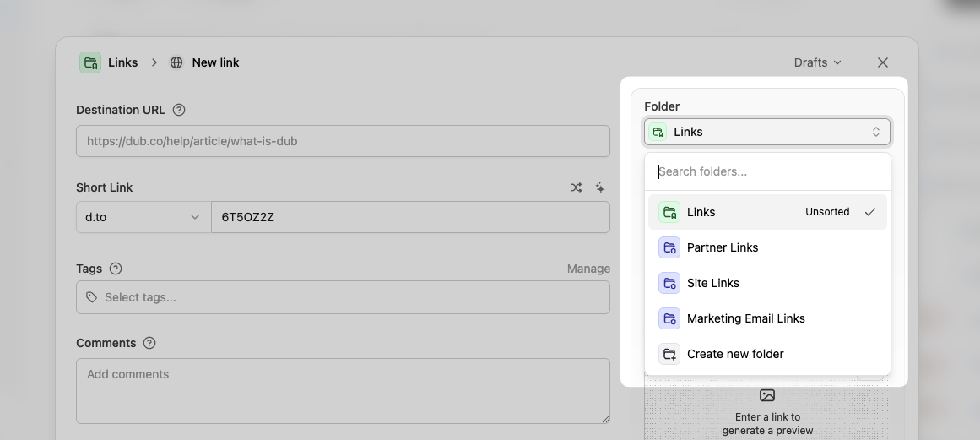Click the Short Link label
This screenshot has height=440, width=980.
(105, 187)
